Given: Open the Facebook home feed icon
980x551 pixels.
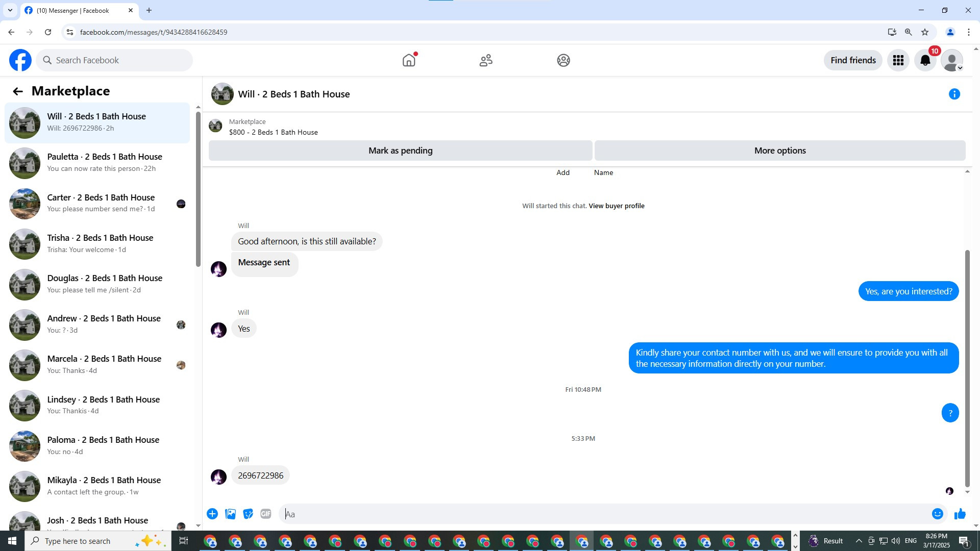Looking at the screenshot, I should (409, 60).
